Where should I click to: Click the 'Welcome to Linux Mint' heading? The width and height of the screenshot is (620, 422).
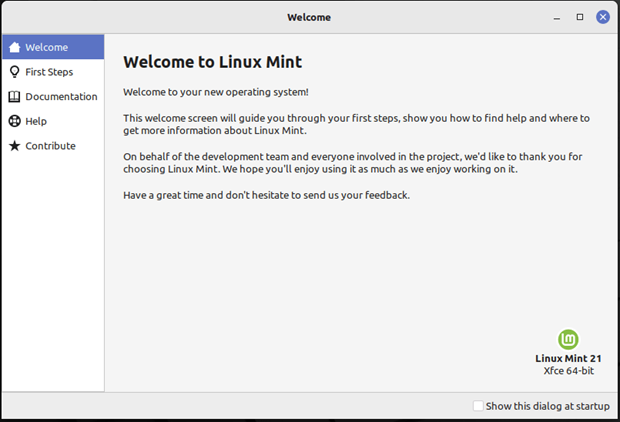click(x=212, y=62)
